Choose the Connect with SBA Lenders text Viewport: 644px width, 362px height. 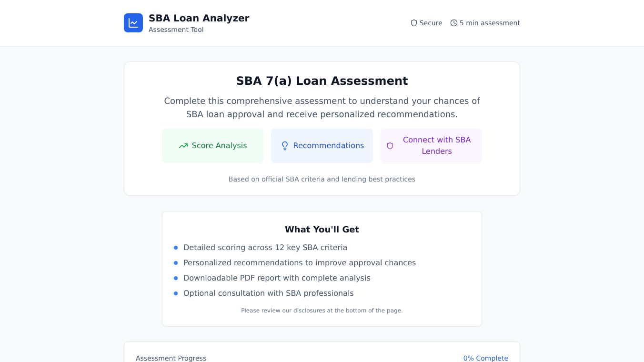(436, 146)
